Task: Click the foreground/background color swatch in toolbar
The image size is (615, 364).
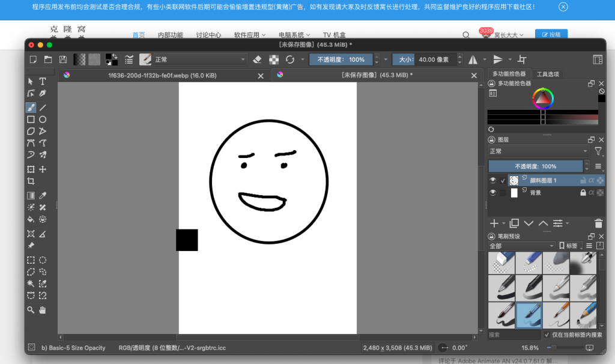Action: (x=111, y=59)
